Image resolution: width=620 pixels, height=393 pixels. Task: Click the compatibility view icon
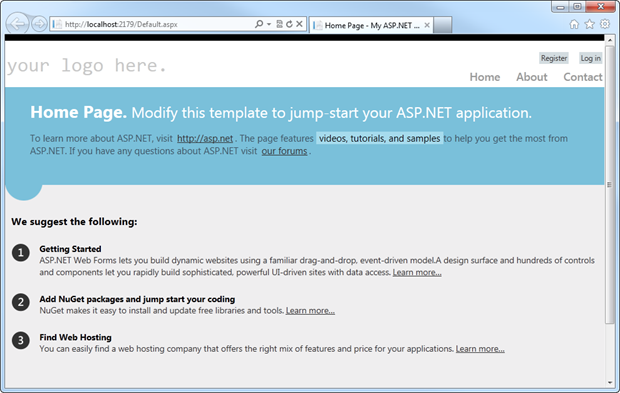pyautogui.click(x=280, y=24)
